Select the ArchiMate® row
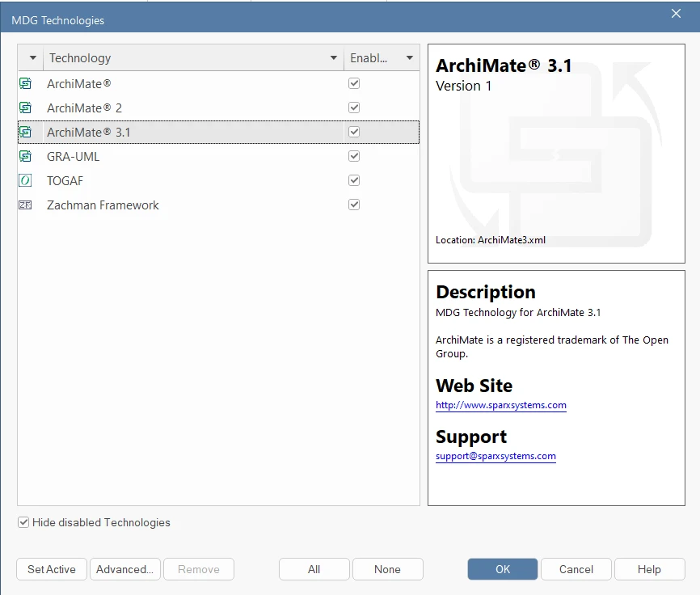The width and height of the screenshot is (700, 595). click(218, 83)
